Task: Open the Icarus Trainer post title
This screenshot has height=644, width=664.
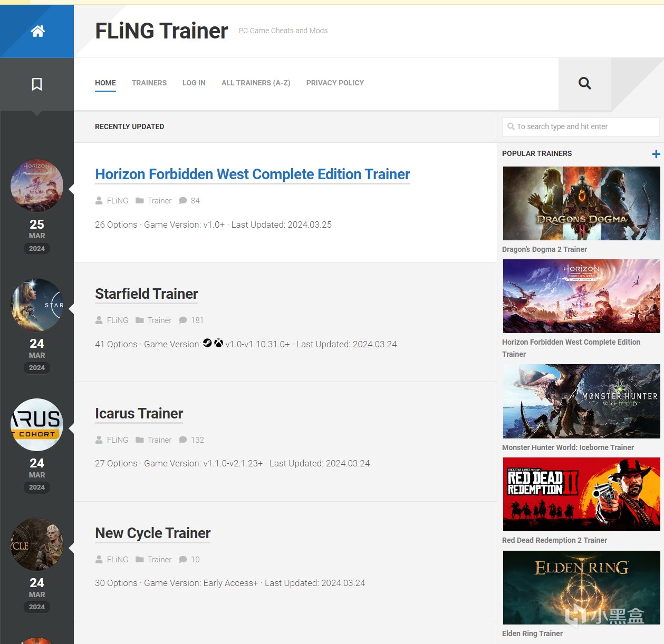Action: [139, 414]
